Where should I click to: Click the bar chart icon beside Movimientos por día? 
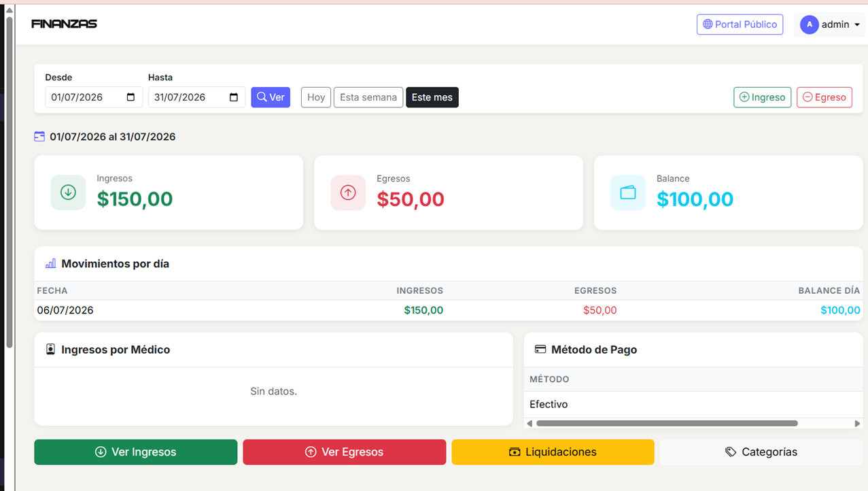(50, 264)
